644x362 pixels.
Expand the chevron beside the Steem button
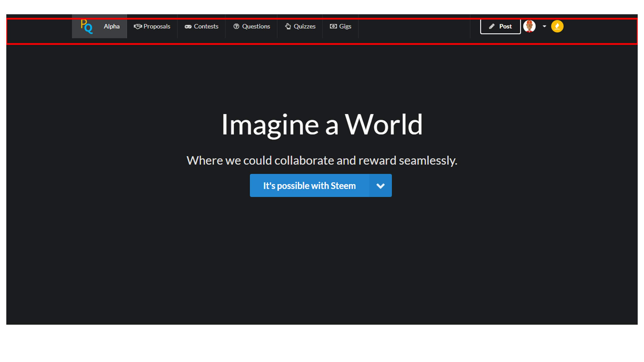[x=381, y=186]
